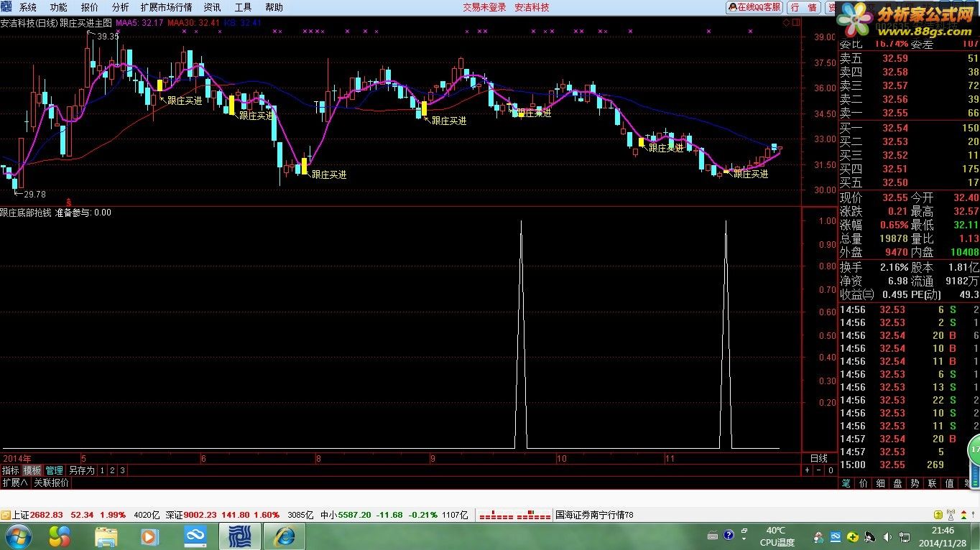
Task: Click the 在线QQ客服 button
Action: click(x=754, y=7)
